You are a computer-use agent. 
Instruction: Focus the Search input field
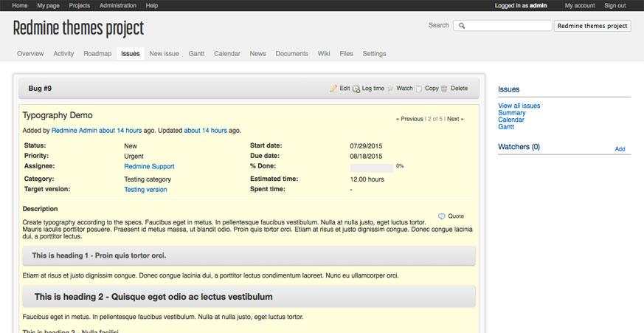(x=502, y=26)
